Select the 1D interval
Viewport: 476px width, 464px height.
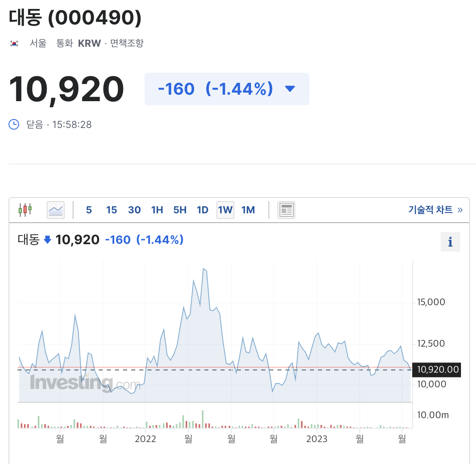(203, 210)
